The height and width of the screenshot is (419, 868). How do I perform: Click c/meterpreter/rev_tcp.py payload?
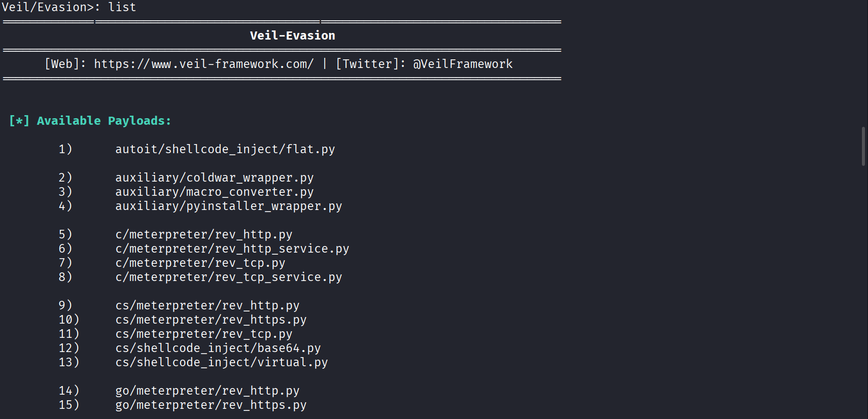[200, 263]
